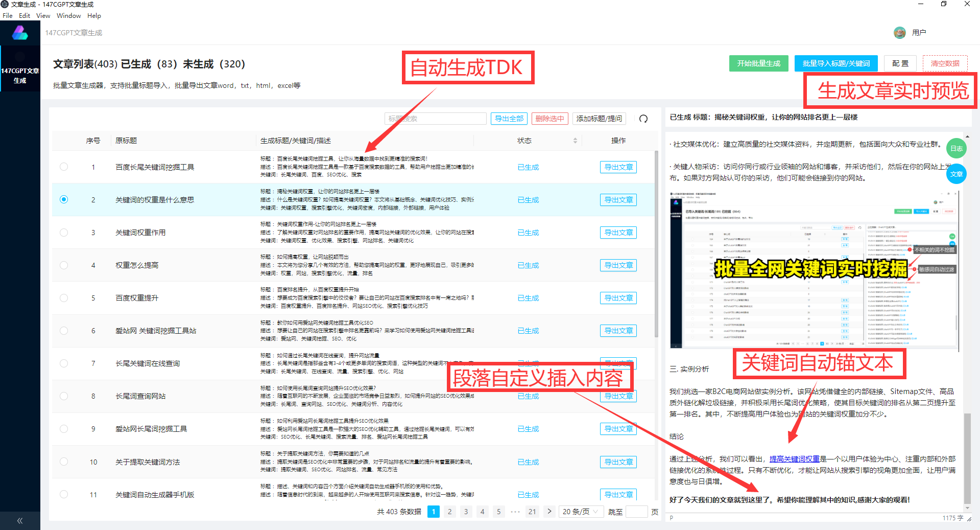Click 导出文章 for row 9
Screen dimensions: 980x530
pos(618,429)
